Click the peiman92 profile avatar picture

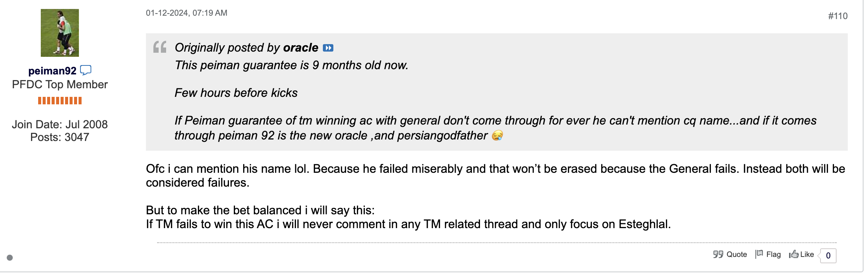(60, 33)
